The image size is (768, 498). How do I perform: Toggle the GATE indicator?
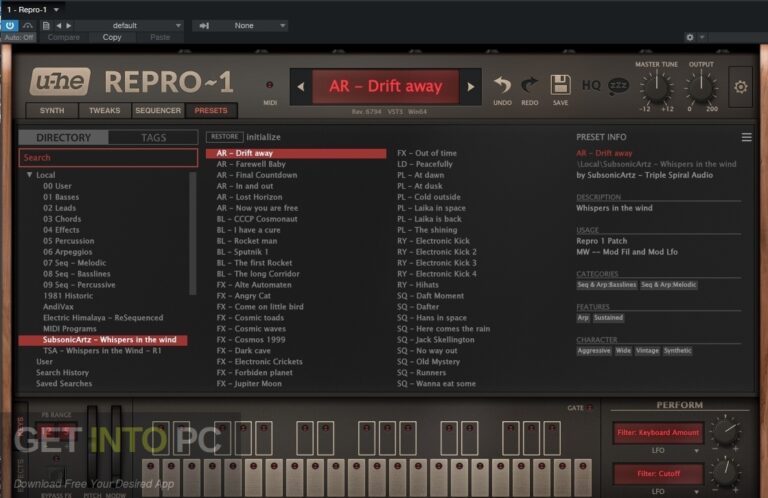click(x=590, y=407)
